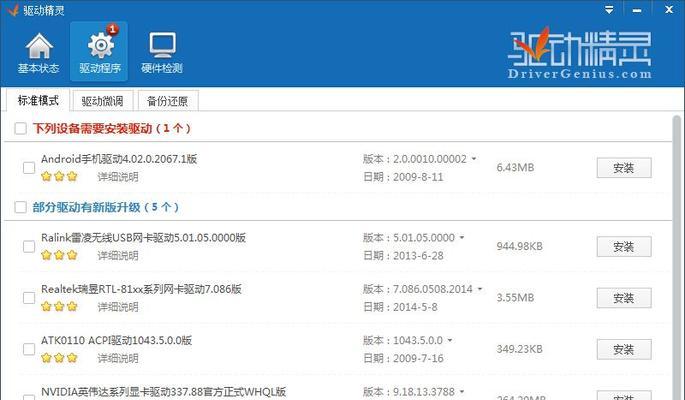Click the 3.55MB file size
Viewport: 685px width, 400px height.
pyautogui.click(x=515, y=298)
